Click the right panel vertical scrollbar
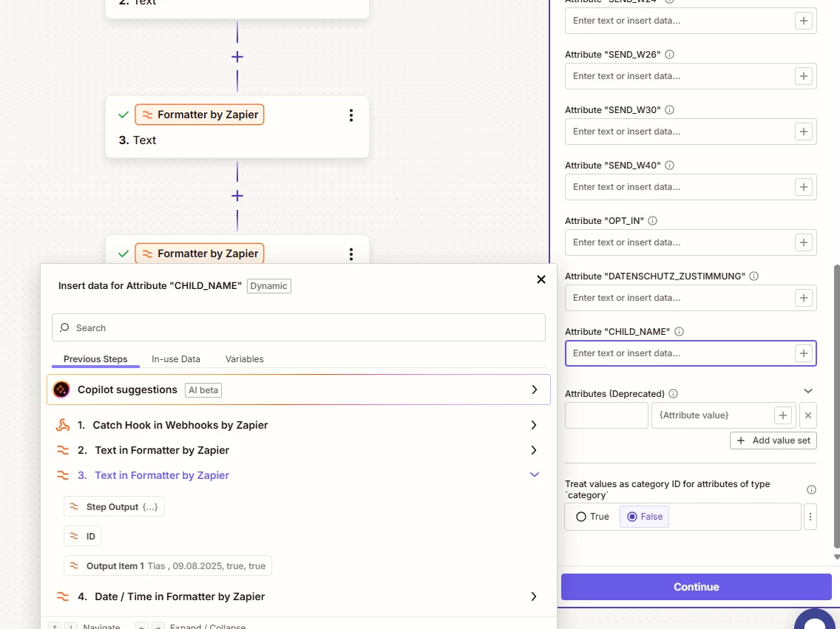The image size is (840, 629). (837, 407)
